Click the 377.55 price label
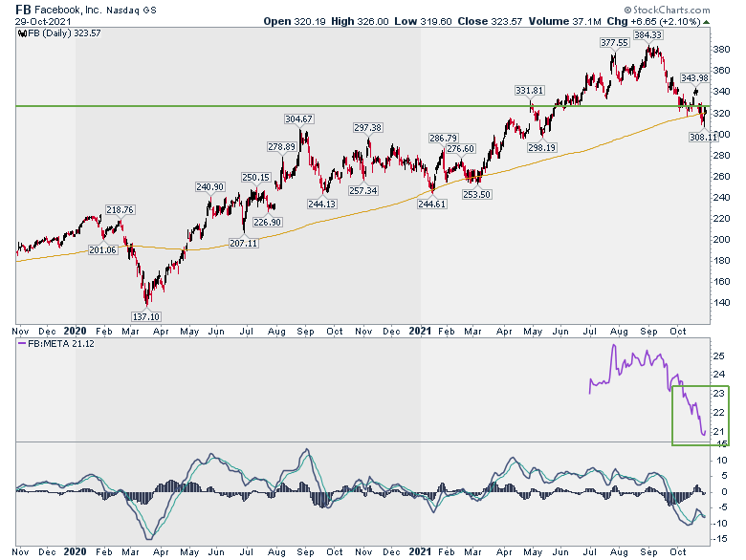Image resolution: width=746 pixels, height=560 pixels. pos(615,43)
